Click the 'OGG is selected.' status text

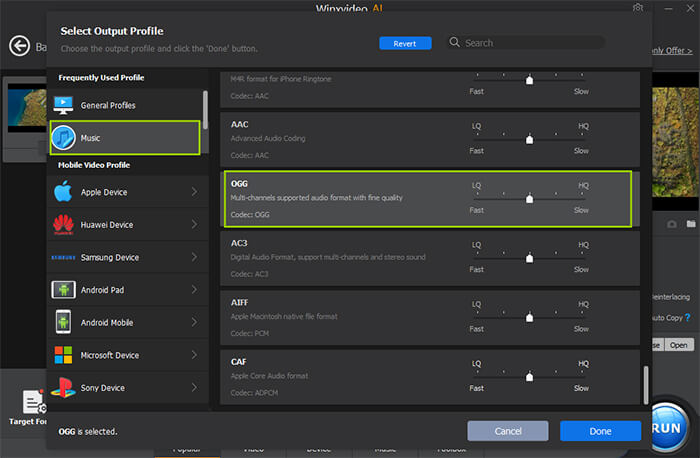pyautogui.click(x=88, y=432)
